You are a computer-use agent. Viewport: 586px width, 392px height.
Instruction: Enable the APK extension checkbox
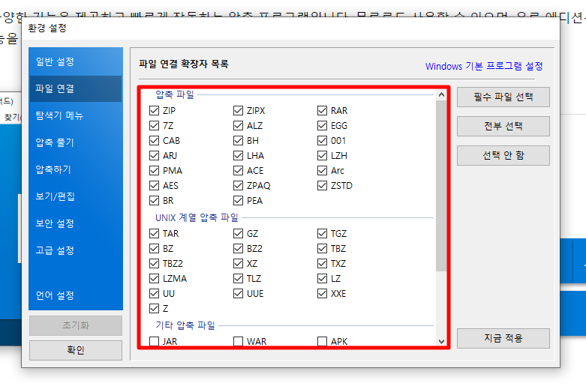coord(322,341)
